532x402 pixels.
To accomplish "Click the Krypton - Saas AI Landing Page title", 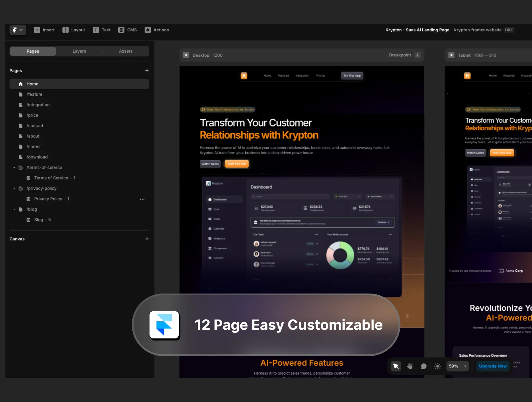I will [417, 30].
